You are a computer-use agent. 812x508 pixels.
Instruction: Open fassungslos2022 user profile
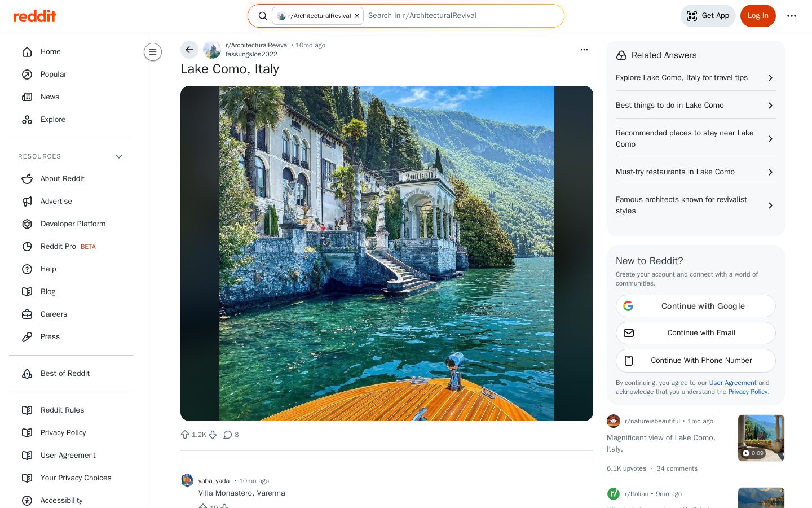click(251, 54)
